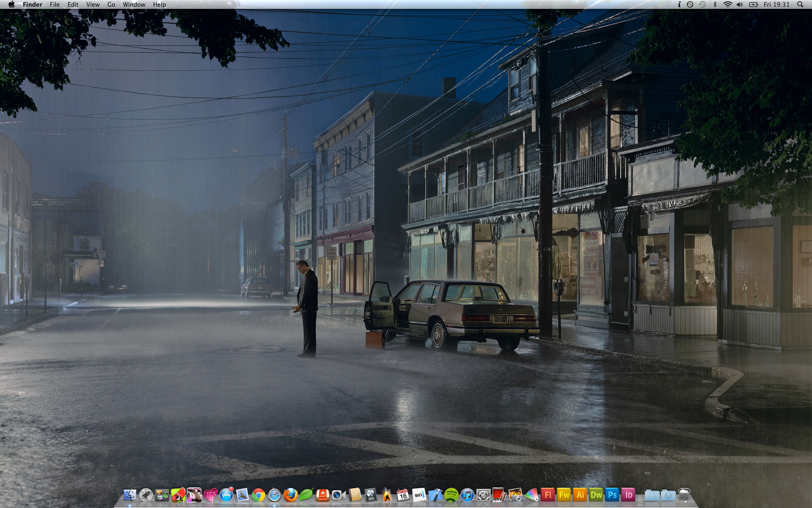The image size is (812, 508).
Task: Open Mission Control in the Dock
Action: [x=162, y=494]
